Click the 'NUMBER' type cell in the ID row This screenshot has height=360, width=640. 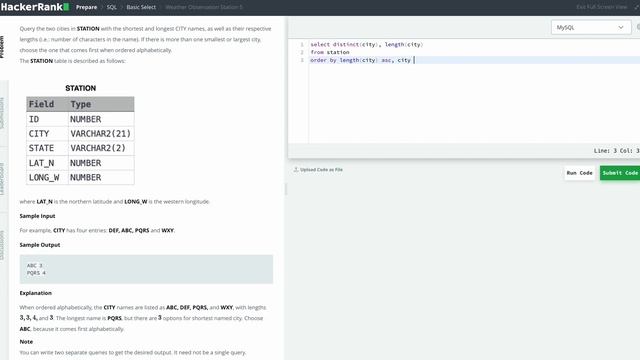point(85,119)
